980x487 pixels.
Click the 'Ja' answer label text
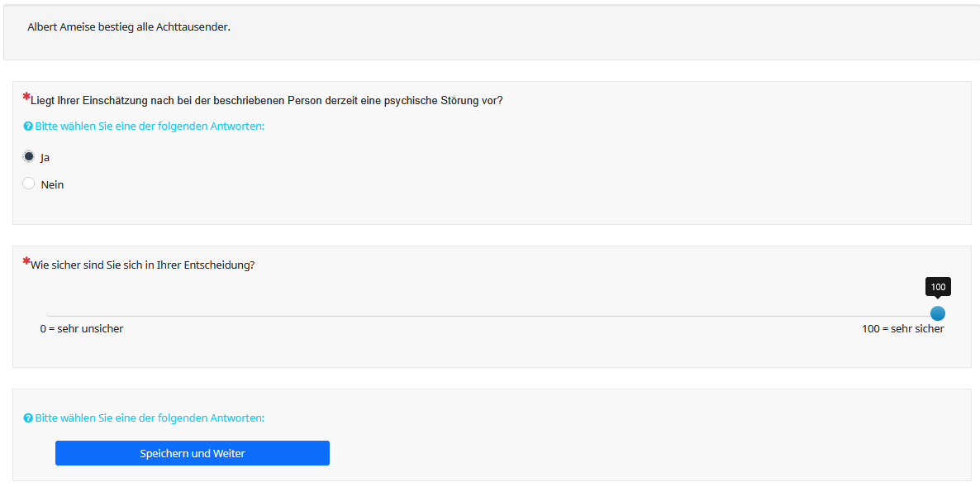(45, 158)
